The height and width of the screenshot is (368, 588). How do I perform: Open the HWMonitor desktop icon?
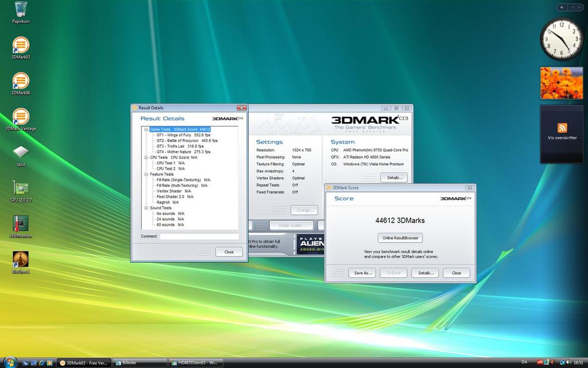click(21, 227)
